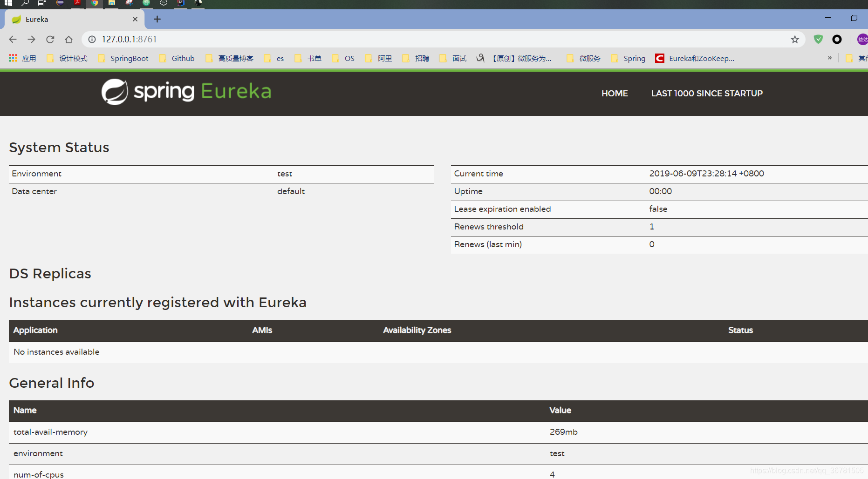Viewport: 868px width, 479px height.
Task: Click the Lease expiration enabled value false
Action: coord(658,209)
